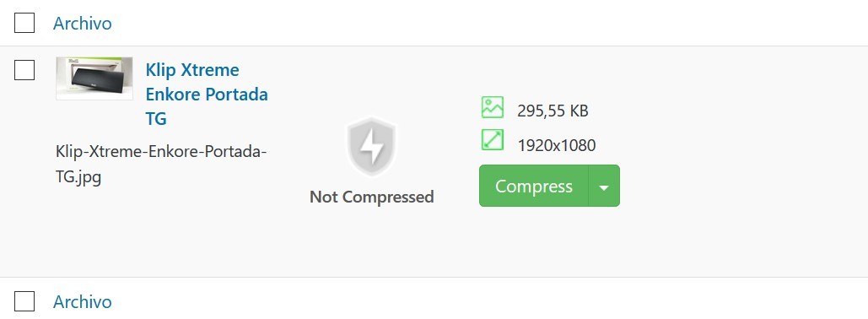This screenshot has width=868, height=319.
Task: Click the green Compress button
Action: (x=534, y=186)
